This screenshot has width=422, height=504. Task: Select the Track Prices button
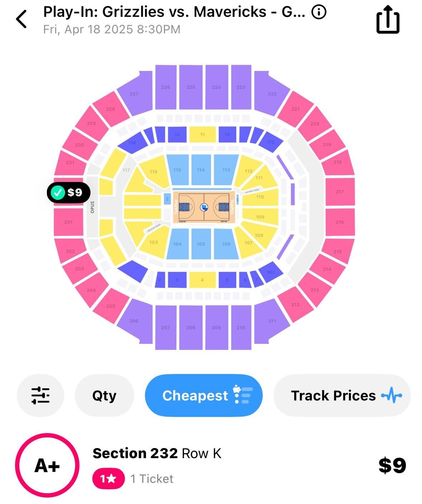pos(342,395)
